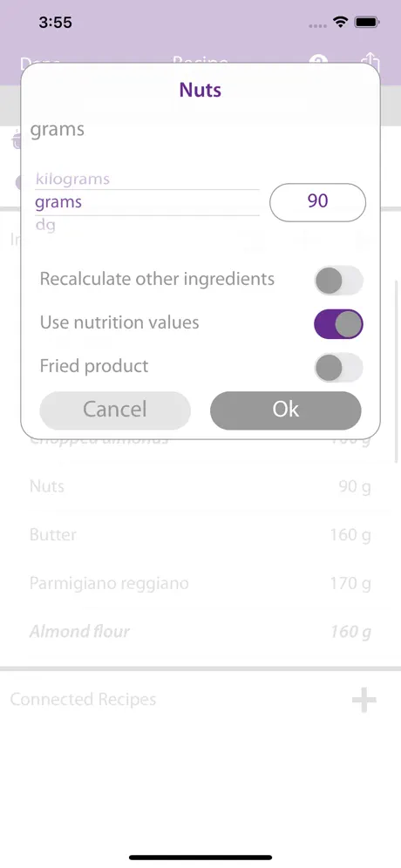Confirm with the Ok button
Screen dimensions: 401x868
pyautogui.click(x=286, y=410)
